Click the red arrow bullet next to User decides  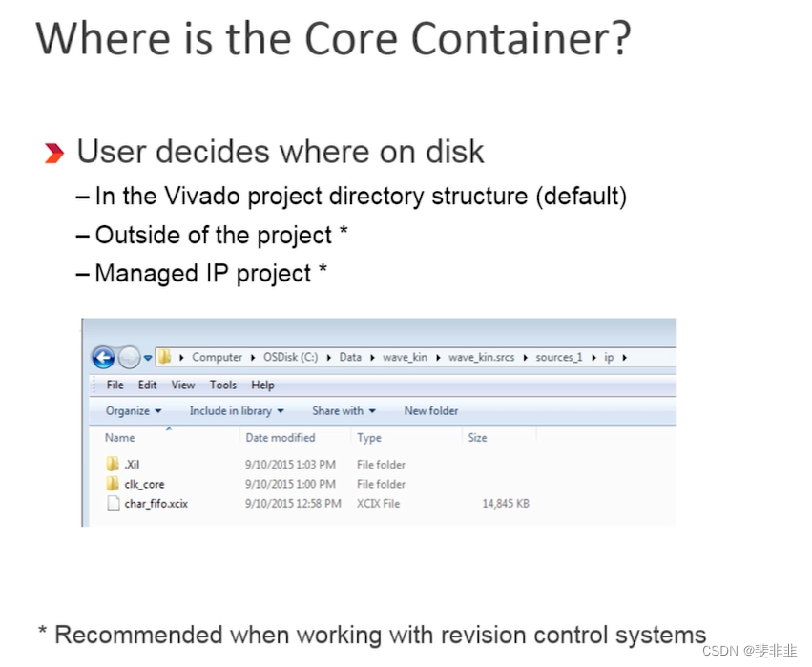[x=54, y=152]
